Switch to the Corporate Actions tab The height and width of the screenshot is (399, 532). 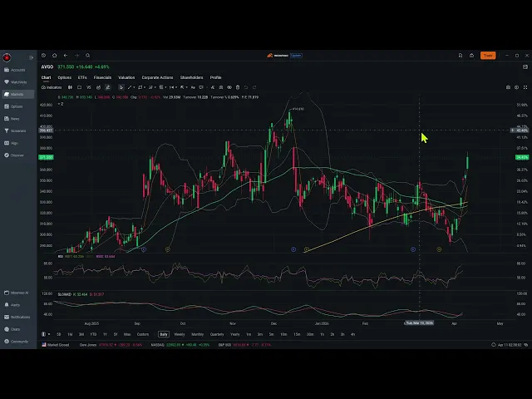[x=157, y=77]
